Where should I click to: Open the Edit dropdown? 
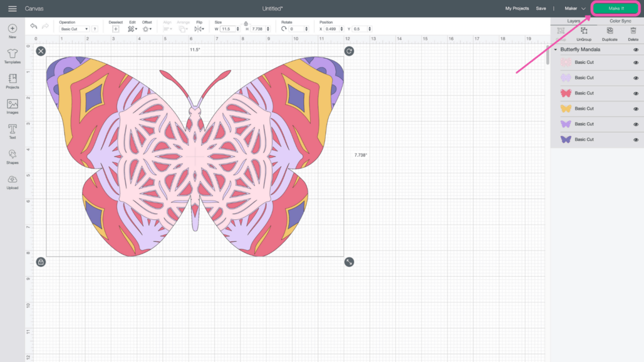click(132, 29)
